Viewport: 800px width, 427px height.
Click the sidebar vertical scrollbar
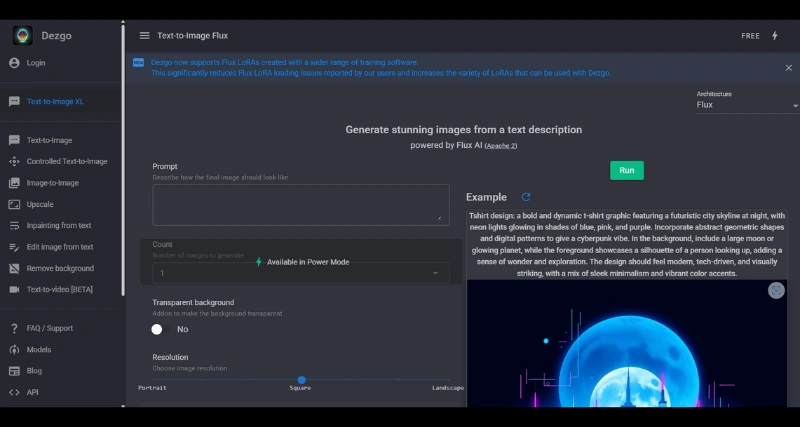tap(122, 158)
